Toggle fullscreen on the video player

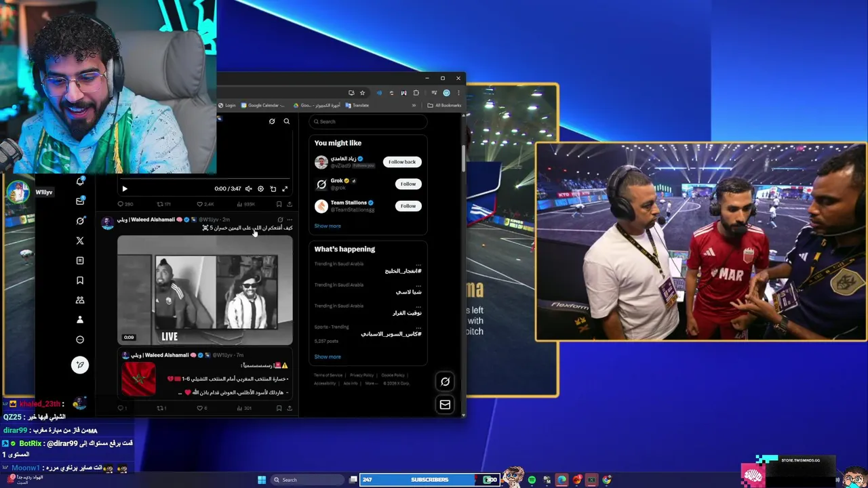click(x=285, y=189)
